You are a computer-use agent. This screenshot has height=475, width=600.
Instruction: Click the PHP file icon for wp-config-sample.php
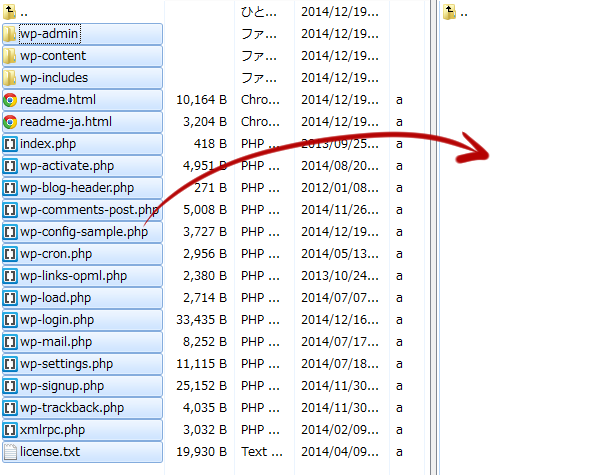[10, 232]
